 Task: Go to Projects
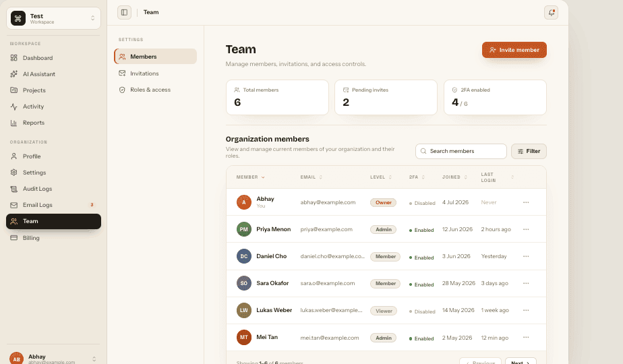pos(54,90)
